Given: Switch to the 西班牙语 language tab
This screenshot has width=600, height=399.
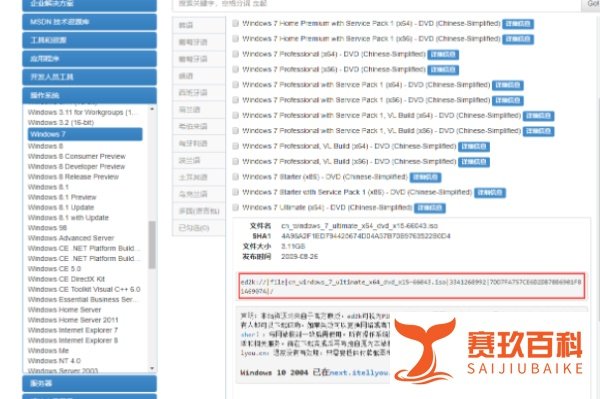Looking at the screenshot, I should (199, 93).
